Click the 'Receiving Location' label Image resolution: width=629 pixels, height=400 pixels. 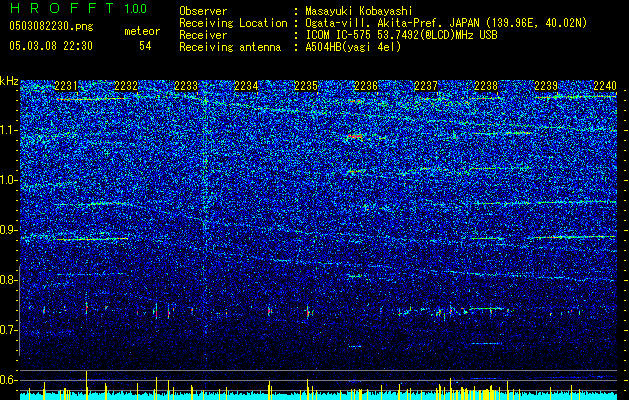[x=233, y=23]
